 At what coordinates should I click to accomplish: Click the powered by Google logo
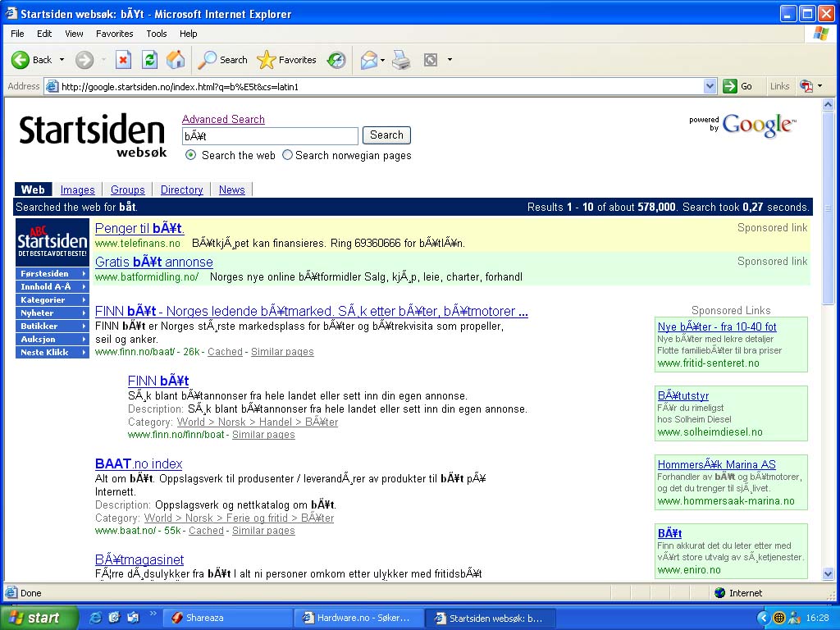click(x=743, y=126)
